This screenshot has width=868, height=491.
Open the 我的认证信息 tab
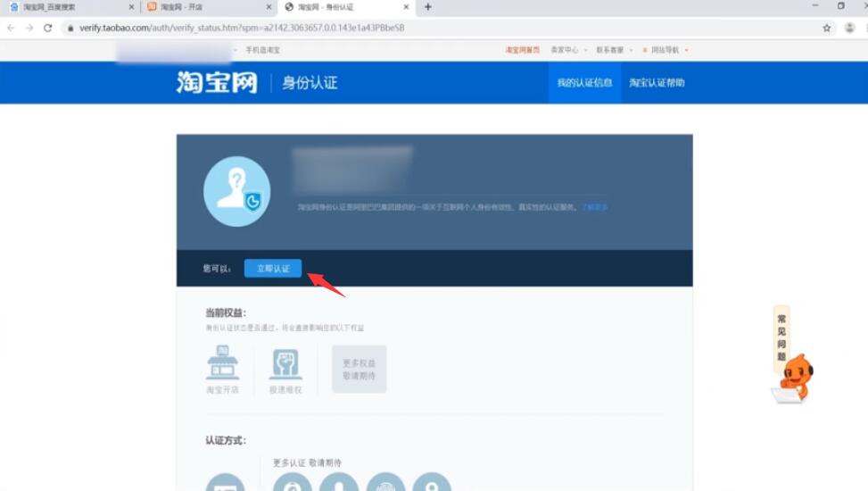pos(584,83)
